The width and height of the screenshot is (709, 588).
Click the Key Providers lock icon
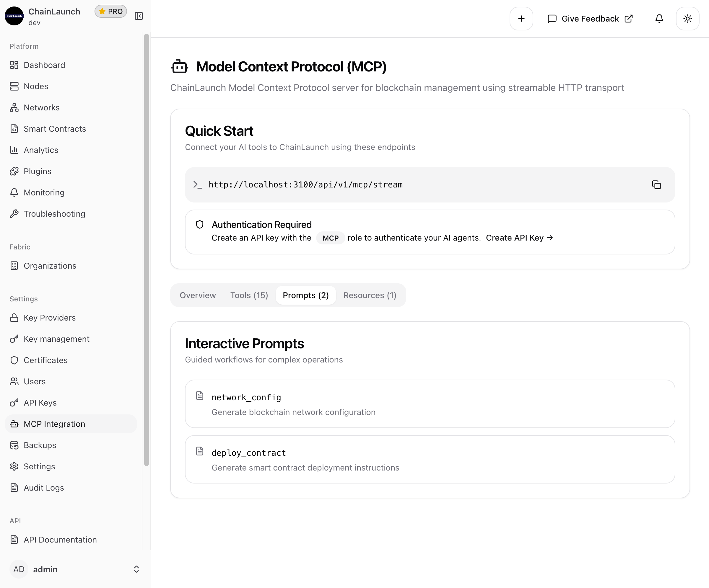(14, 318)
